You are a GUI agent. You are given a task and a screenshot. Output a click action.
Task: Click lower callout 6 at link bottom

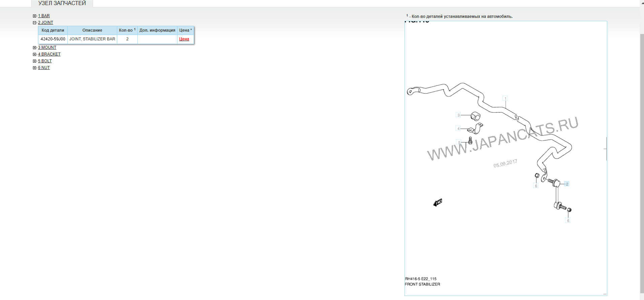tap(568, 221)
